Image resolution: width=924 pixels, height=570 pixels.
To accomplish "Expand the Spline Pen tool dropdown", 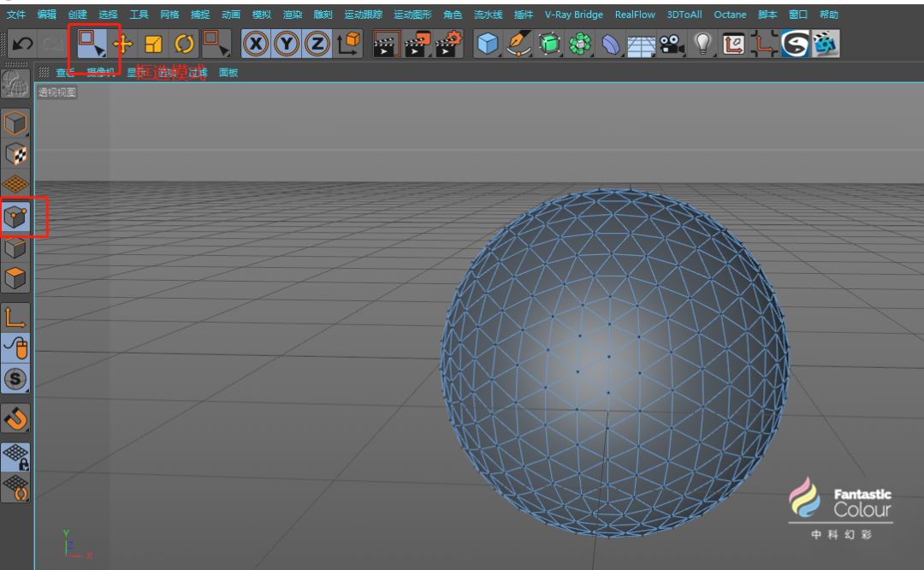I will tap(518, 44).
